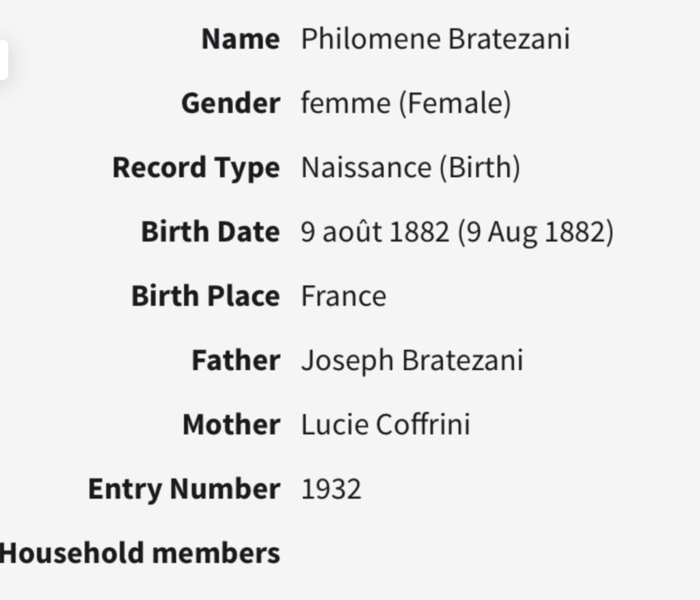This screenshot has height=600, width=700.
Task: Click the name Philomene Bratezani
Action: [x=435, y=39]
